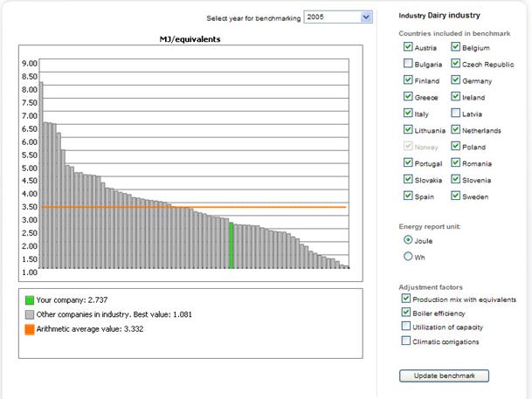
Task: Uncheck the Spain checkbox
Action: [x=408, y=196]
